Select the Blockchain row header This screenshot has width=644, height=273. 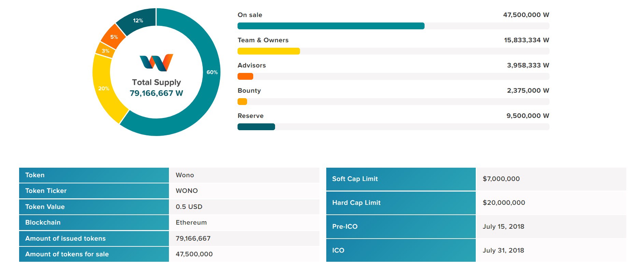94,223
